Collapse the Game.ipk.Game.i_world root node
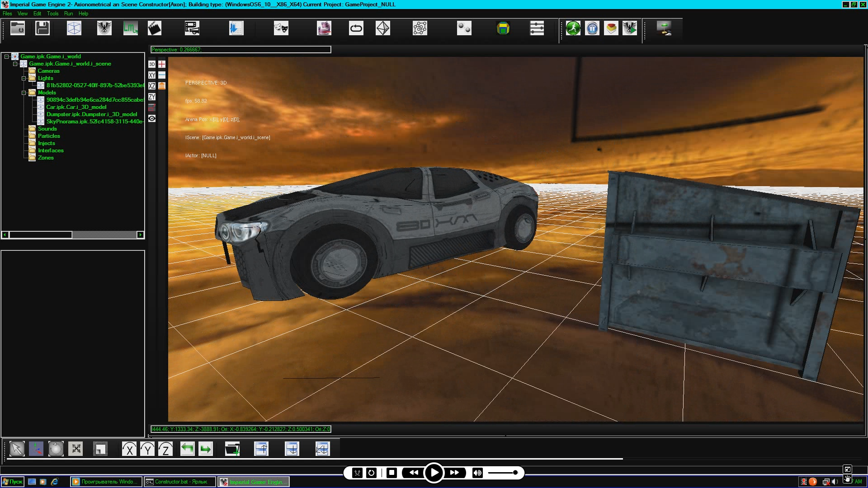868x488 pixels. tap(7, 56)
